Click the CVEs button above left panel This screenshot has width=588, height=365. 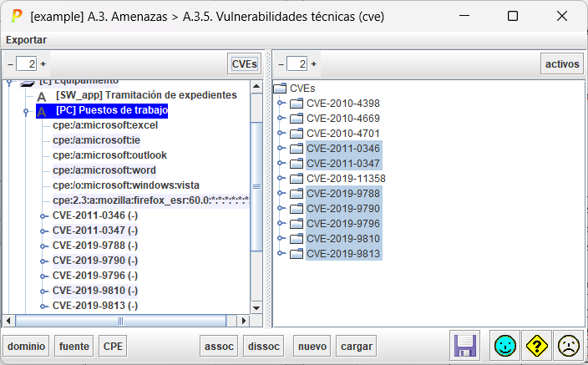244,63
